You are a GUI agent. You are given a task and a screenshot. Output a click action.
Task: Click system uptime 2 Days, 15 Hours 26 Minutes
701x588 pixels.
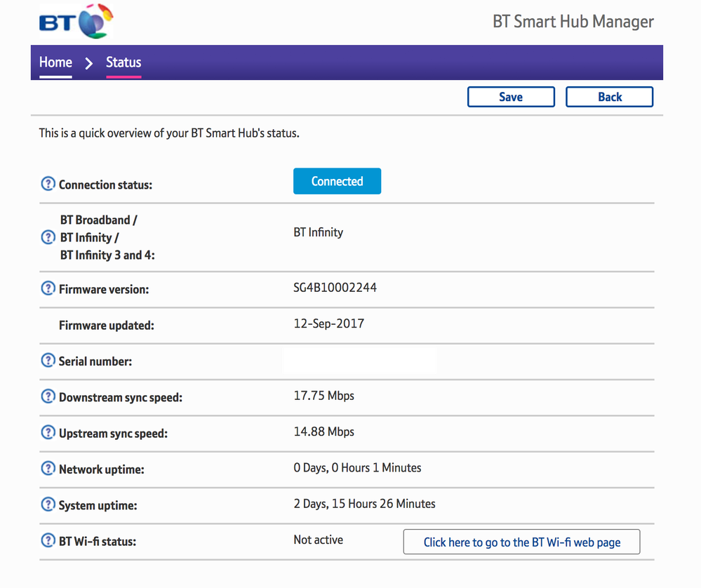pyautogui.click(x=364, y=504)
